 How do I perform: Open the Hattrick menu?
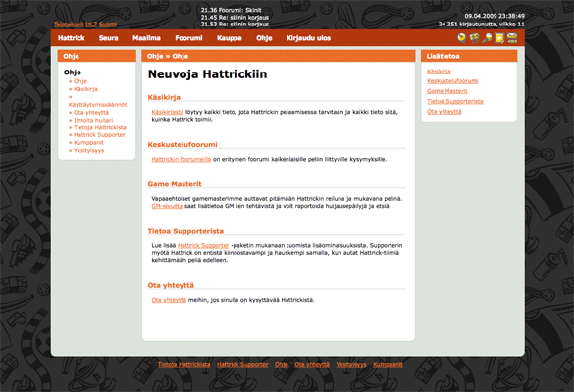point(71,38)
